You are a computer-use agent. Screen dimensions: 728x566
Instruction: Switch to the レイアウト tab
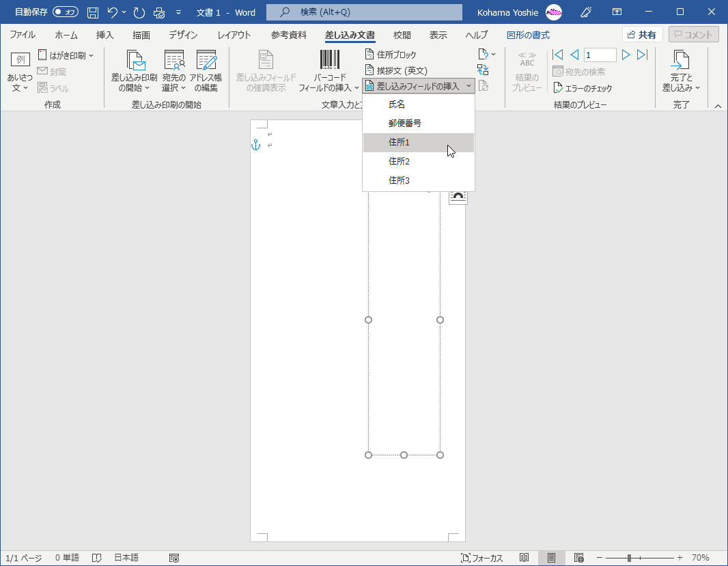[234, 35]
